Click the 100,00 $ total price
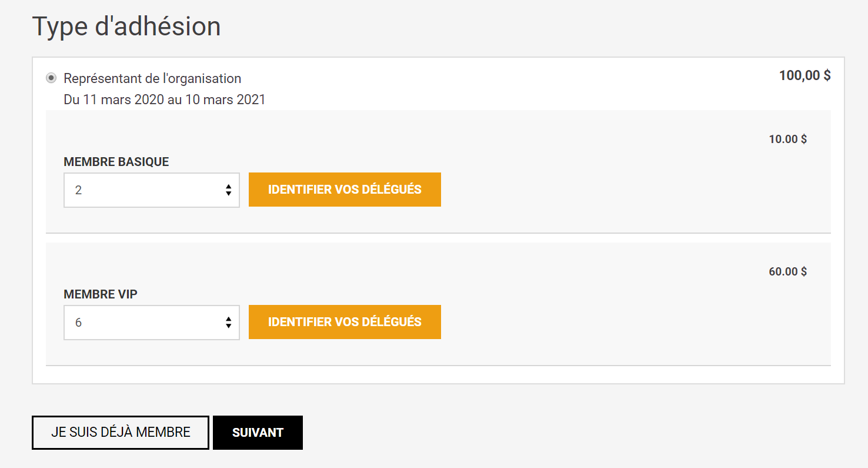Viewport: 868px width, 468px height. tap(804, 75)
